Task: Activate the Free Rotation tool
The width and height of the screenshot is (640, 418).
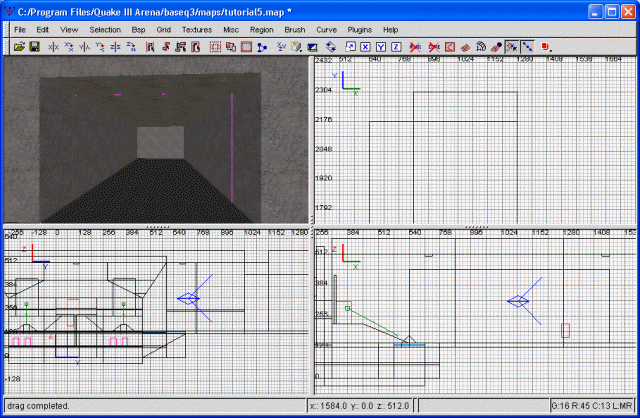Action: (331, 47)
